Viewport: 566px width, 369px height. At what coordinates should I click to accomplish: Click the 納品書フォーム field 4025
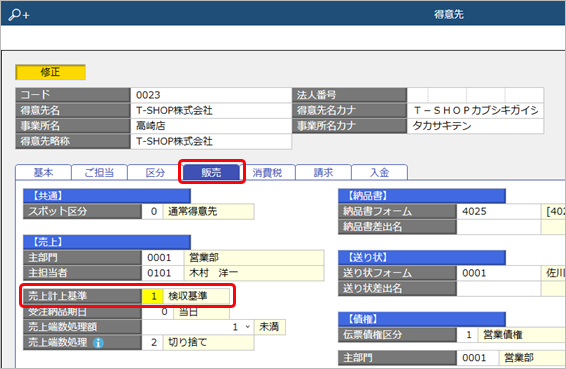click(499, 212)
